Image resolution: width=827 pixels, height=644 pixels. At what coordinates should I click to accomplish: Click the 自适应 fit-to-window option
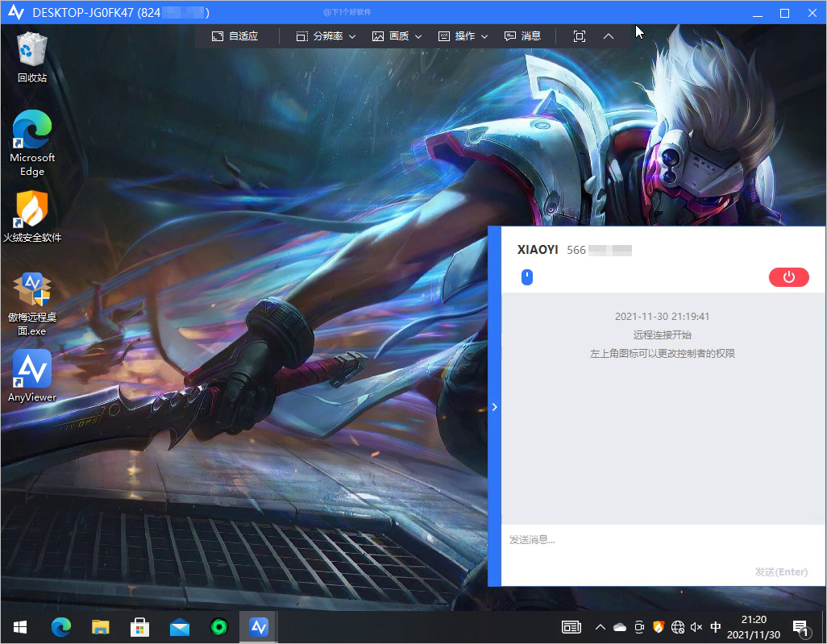(235, 36)
